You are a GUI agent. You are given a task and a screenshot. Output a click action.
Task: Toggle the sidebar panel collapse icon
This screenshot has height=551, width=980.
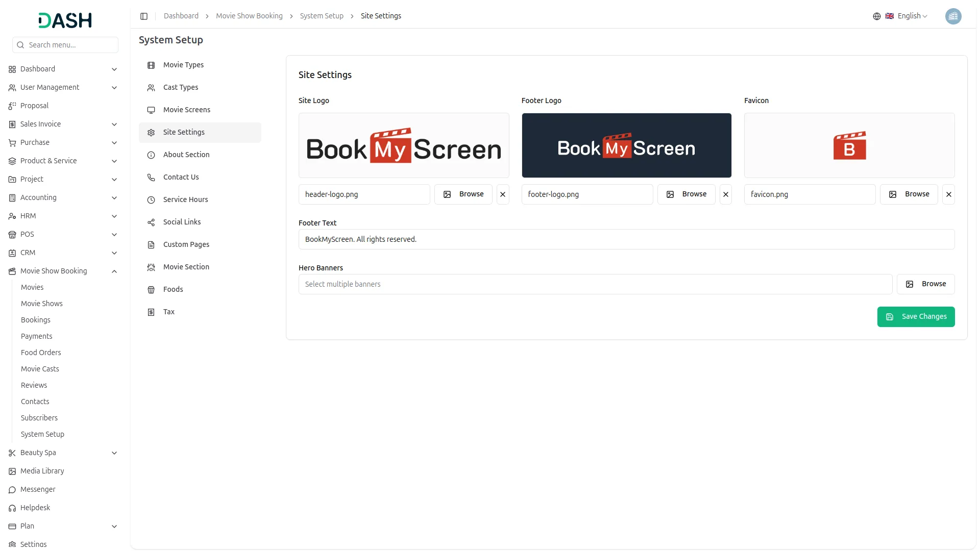[144, 16]
